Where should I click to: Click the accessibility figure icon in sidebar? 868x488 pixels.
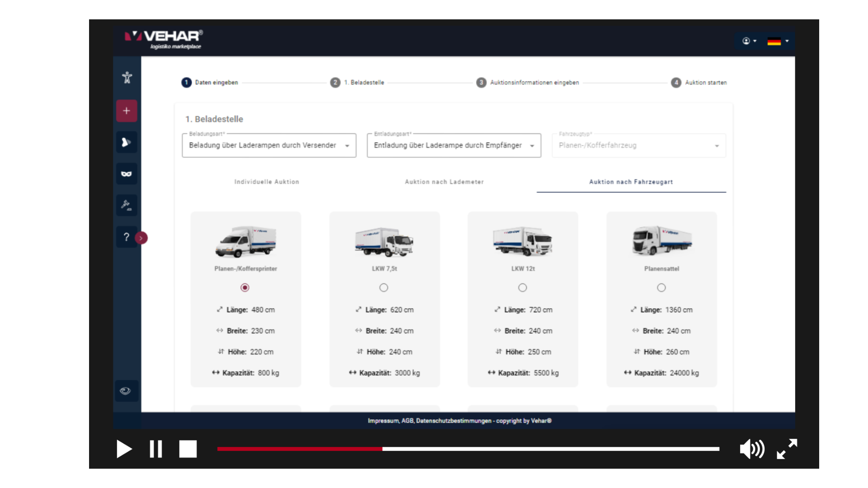(127, 78)
